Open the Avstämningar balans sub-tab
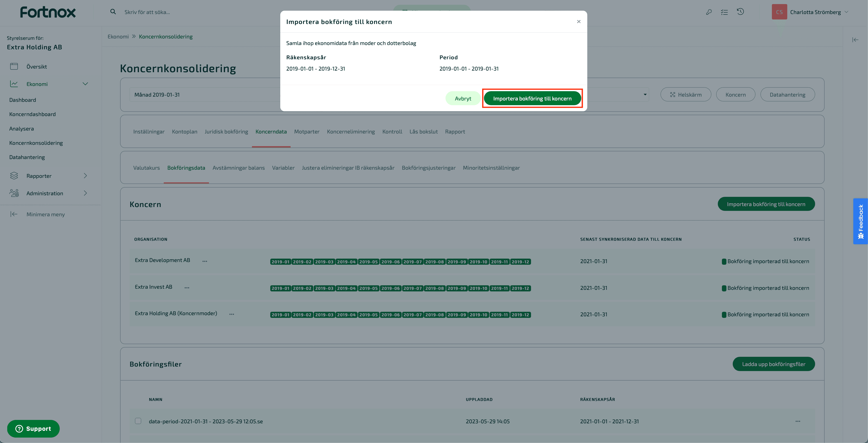The image size is (868, 443). pos(239,168)
